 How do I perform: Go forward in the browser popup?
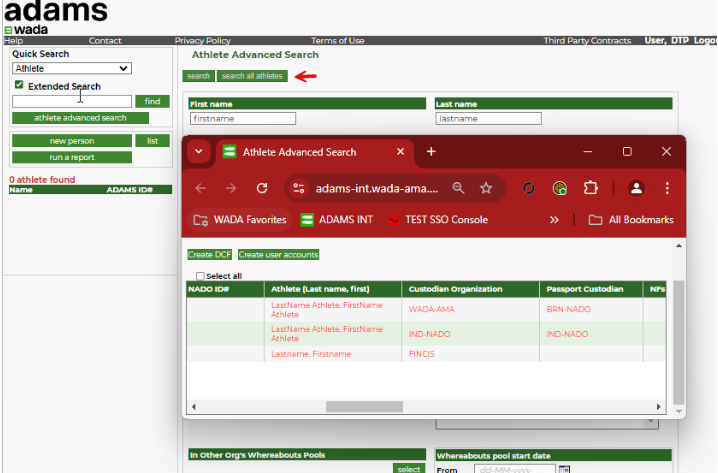tap(231, 188)
